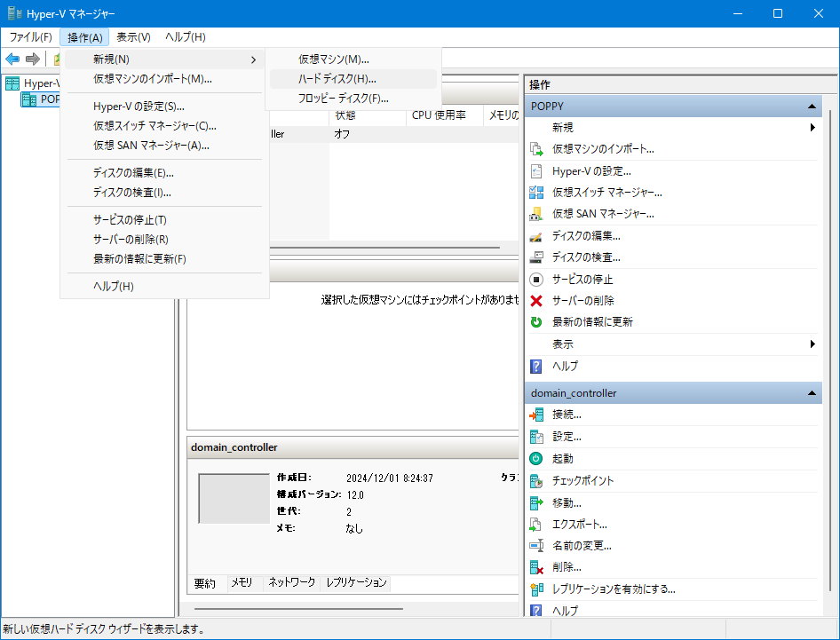Image resolution: width=840 pixels, height=640 pixels.
Task: Select 最新の情報に更新(F) menu entry
Action: pos(164,259)
